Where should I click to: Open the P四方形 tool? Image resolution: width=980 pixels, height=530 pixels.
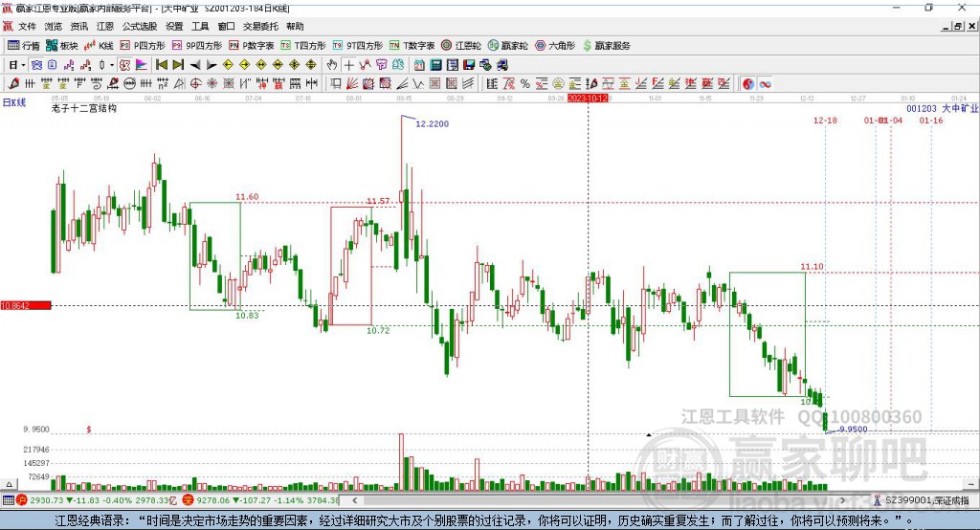click(x=142, y=46)
